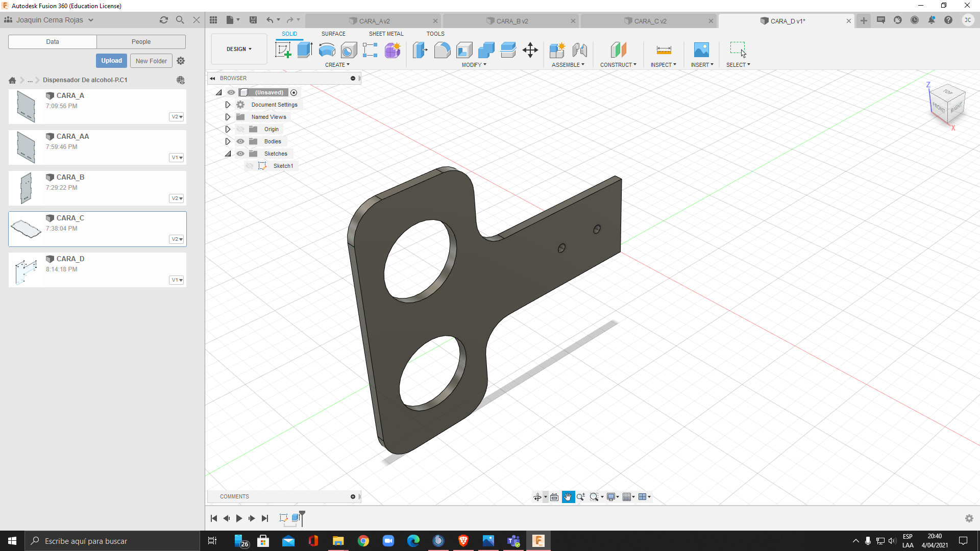The width and height of the screenshot is (980, 551).
Task: Select the Offset Face tool
Action: coord(508,50)
